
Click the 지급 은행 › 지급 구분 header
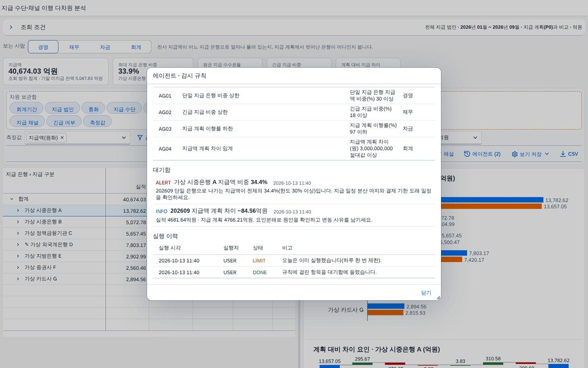pyautogui.click(x=30, y=174)
